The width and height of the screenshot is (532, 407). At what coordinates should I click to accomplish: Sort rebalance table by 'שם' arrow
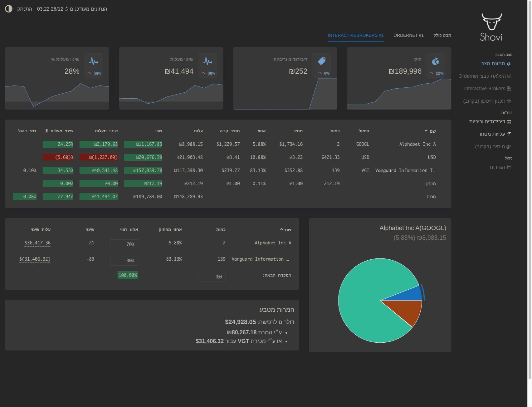282,229
